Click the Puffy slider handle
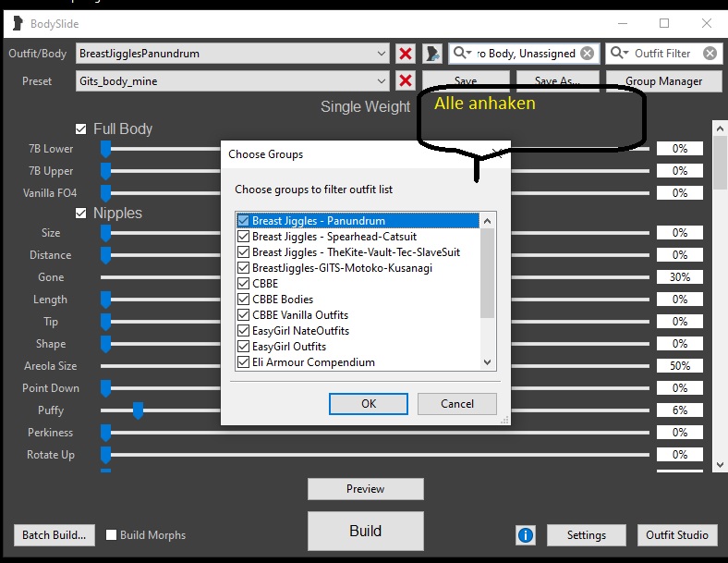 point(138,410)
